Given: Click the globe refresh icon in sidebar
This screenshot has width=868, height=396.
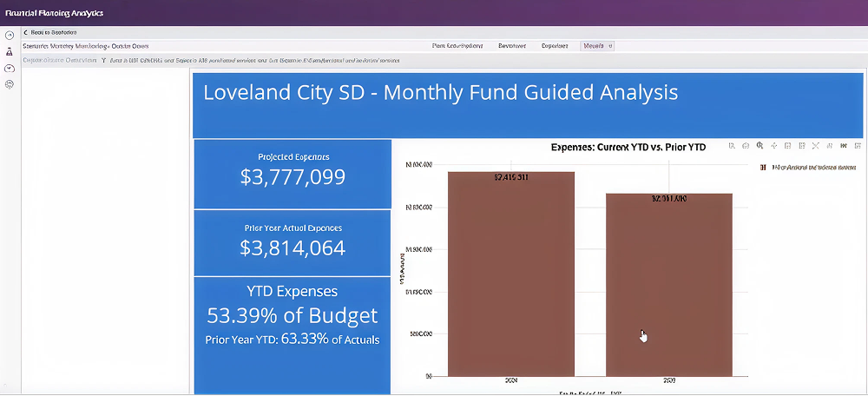Looking at the screenshot, I should [10, 84].
